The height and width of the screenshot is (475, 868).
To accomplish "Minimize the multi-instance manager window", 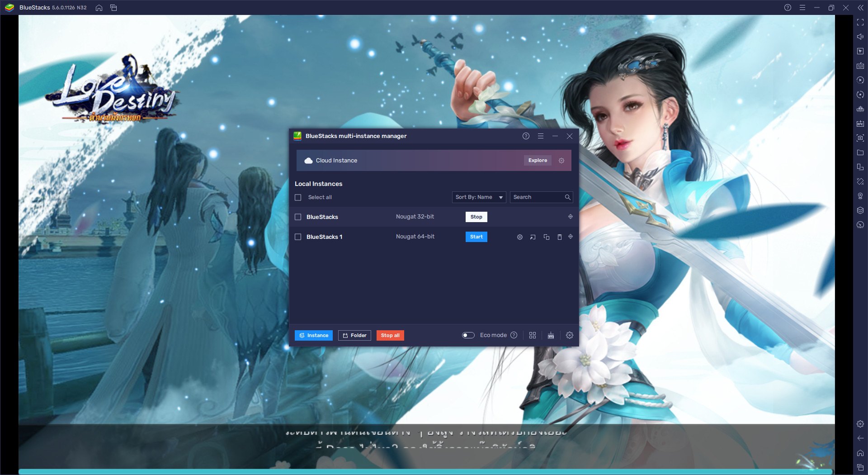I will (555, 136).
